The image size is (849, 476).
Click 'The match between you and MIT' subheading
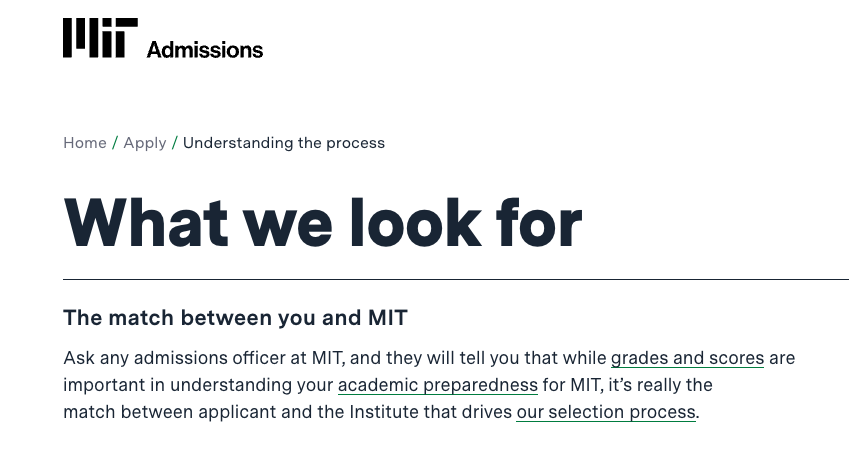pyautogui.click(x=235, y=319)
